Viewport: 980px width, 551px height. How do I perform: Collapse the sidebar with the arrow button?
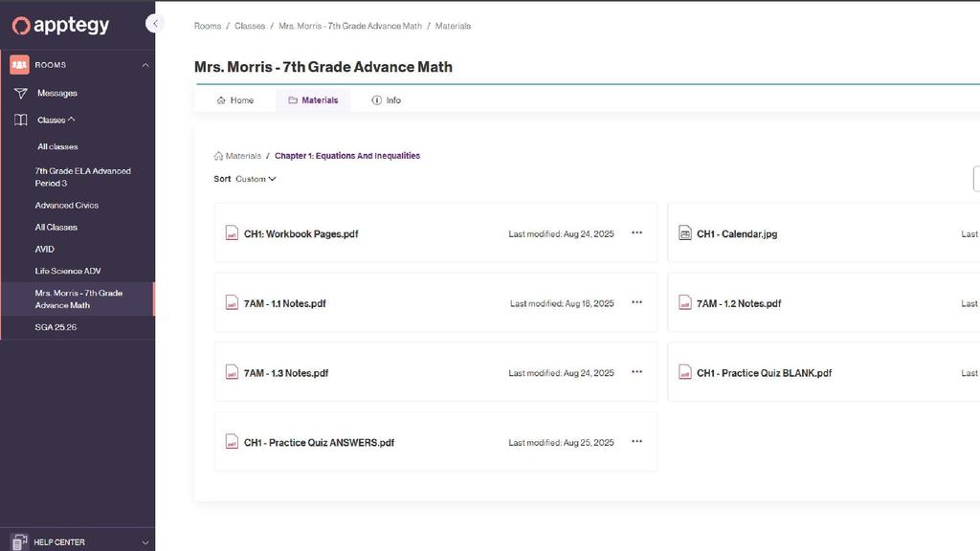(154, 24)
